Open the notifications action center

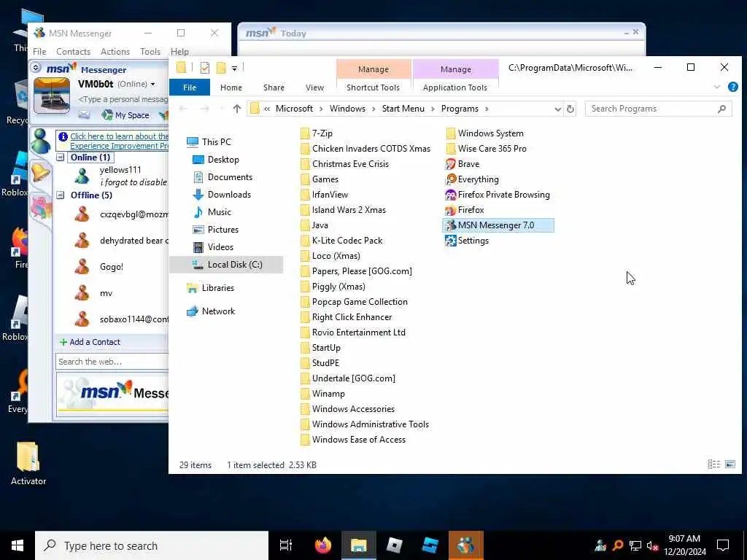coord(723,545)
